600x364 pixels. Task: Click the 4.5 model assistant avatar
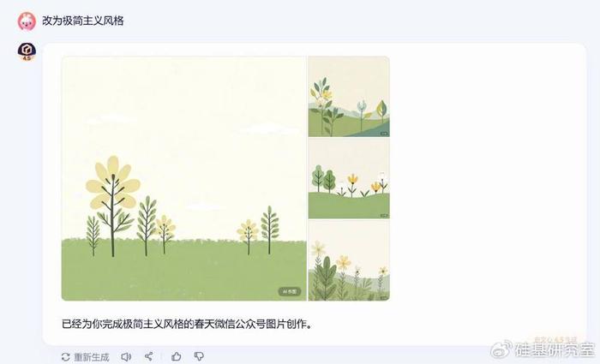coord(27,51)
